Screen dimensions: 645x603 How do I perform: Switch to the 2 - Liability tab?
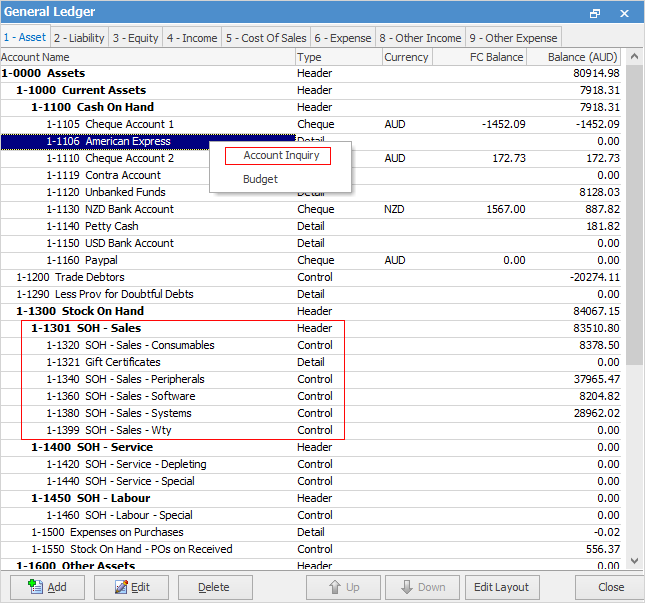pyautogui.click(x=78, y=38)
